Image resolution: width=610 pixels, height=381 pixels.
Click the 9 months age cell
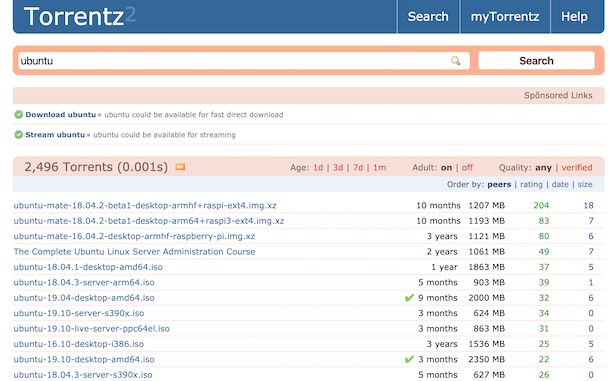click(x=438, y=298)
